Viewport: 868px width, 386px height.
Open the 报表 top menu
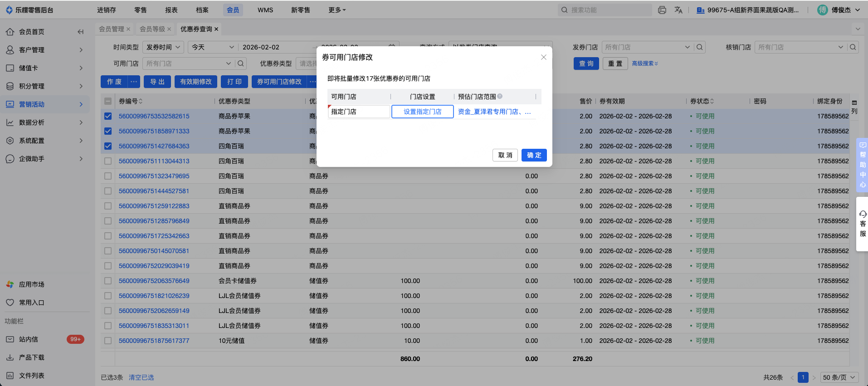coord(171,10)
